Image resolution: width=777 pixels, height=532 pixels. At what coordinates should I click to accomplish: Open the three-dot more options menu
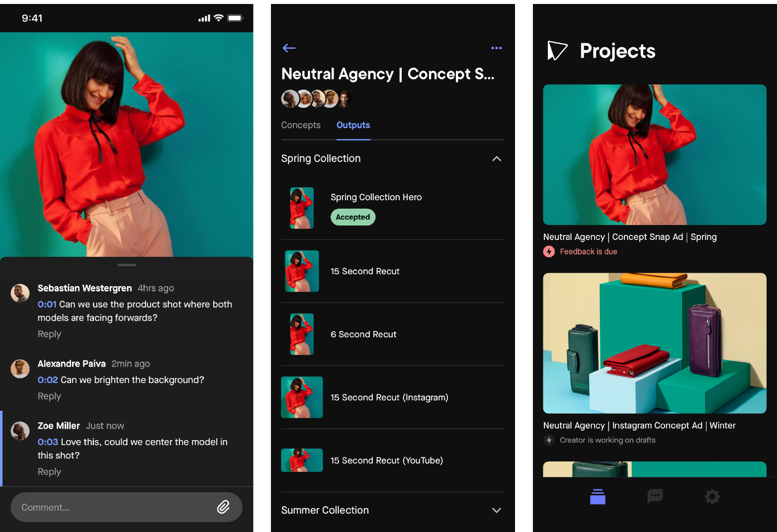coord(496,48)
